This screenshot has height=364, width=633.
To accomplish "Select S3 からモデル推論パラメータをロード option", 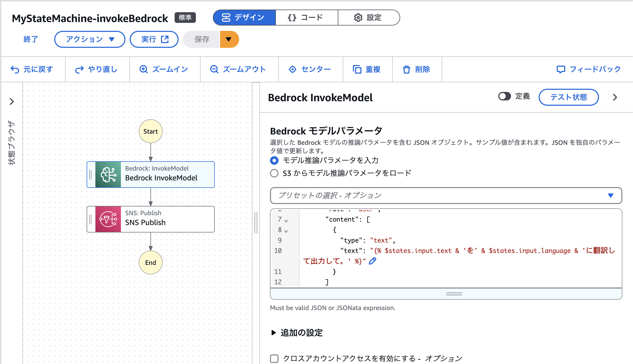I will [x=274, y=173].
